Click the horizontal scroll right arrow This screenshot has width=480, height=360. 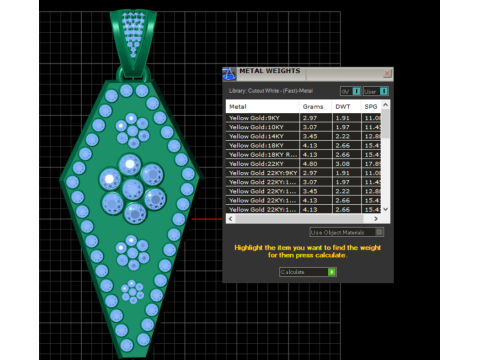[x=376, y=219]
